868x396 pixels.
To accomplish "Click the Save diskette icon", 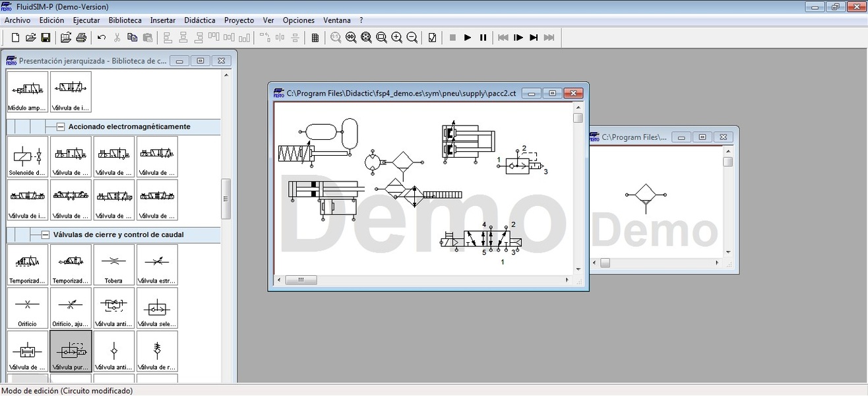I will click(46, 38).
